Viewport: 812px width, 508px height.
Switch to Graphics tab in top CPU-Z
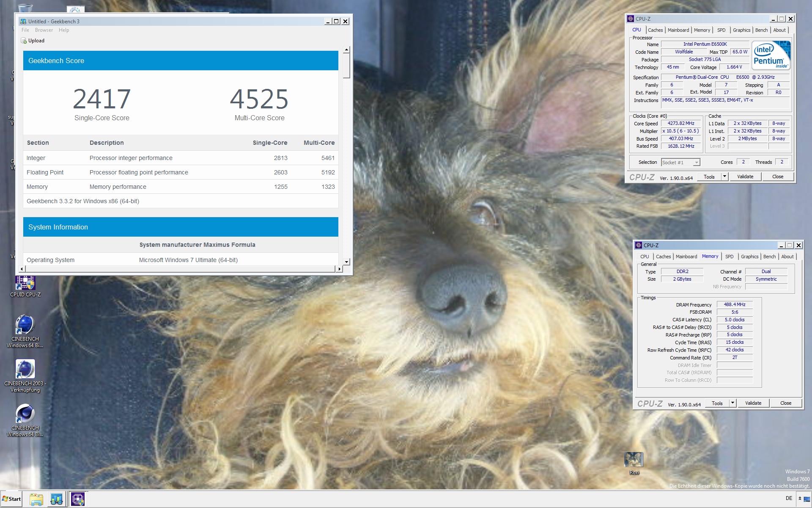click(x=741, y=30)
